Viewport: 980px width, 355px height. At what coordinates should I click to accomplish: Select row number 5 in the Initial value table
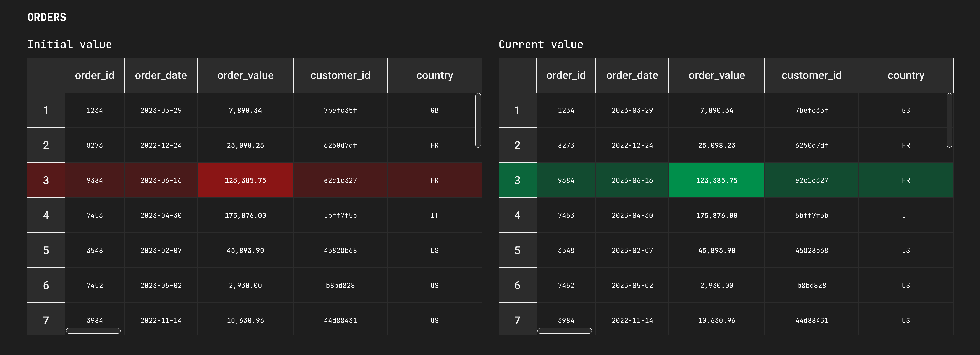[46, 250]
